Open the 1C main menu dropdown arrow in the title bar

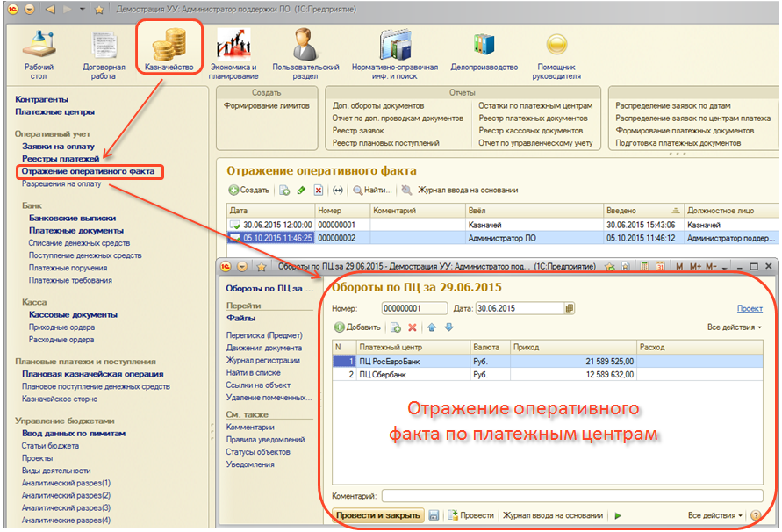(x=31, y=9)
